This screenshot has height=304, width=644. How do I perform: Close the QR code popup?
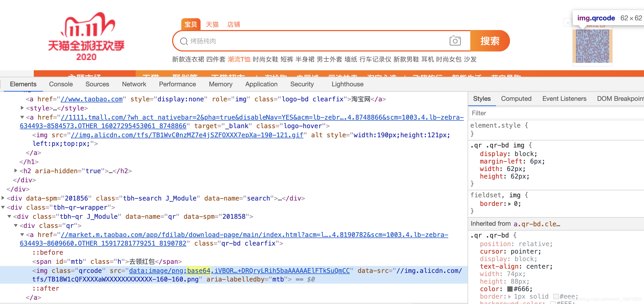tap(568, 23)
